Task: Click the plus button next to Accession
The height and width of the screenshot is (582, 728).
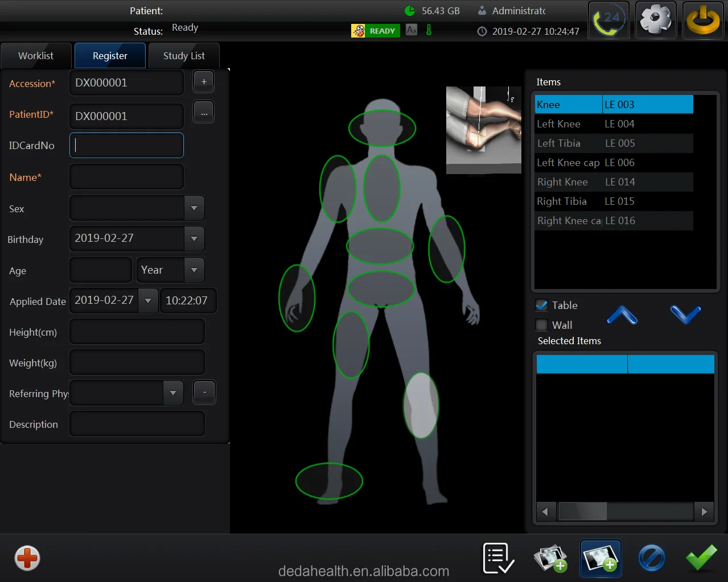Action: pos(204,82)
